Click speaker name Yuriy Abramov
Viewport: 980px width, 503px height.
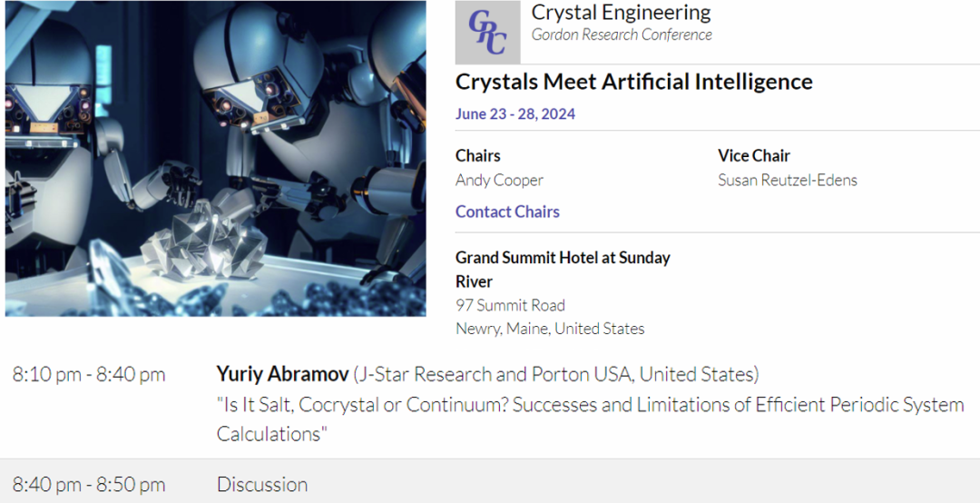click(x=282, y=374)
